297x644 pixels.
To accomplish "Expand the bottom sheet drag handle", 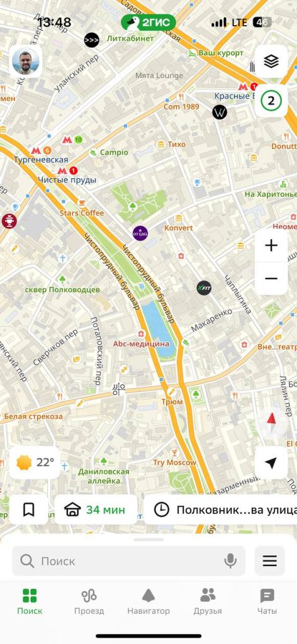I will pos(148,539).
